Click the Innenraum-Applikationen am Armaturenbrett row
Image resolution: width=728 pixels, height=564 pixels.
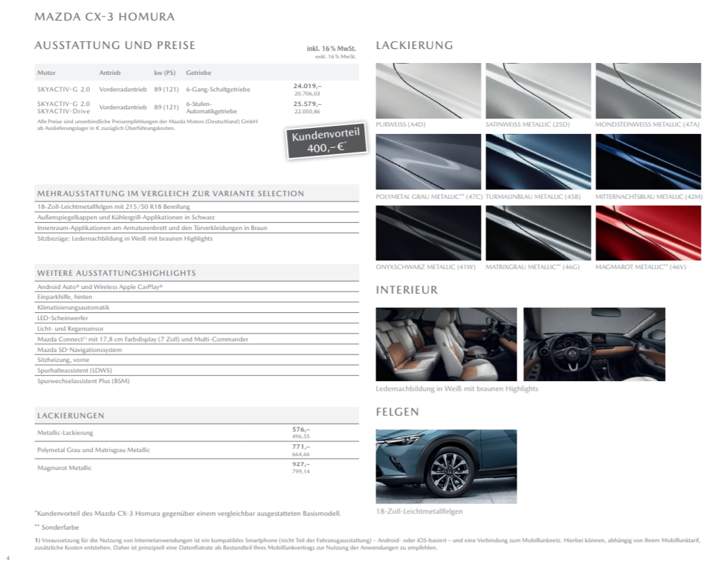[x=197, y=228]
